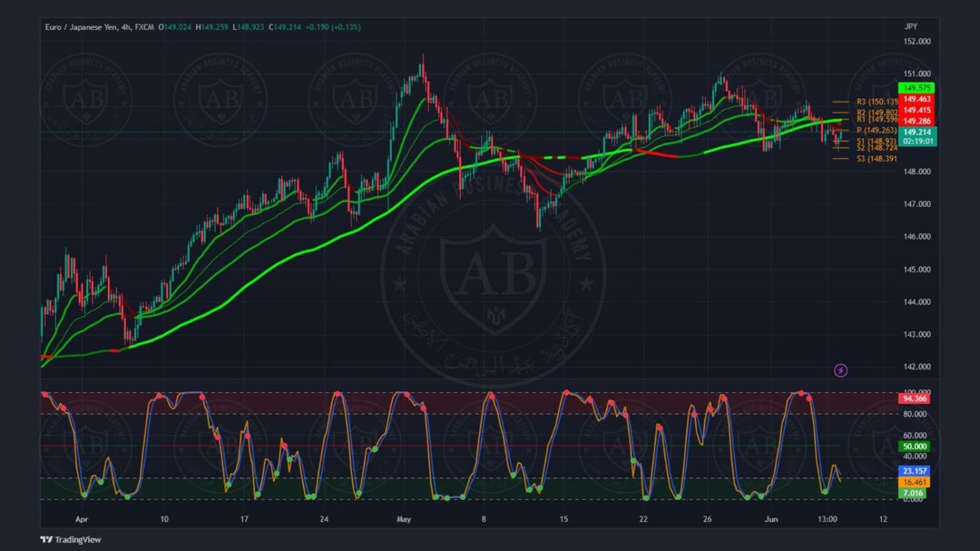Click the green 50.000 oscillator midline label
The image size is (980, 551).
click(x=915, y=447)
